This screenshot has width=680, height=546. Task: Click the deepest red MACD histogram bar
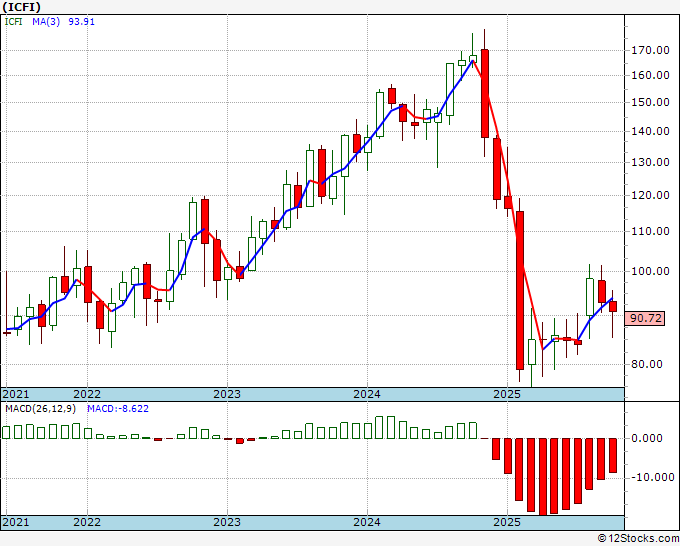click(543, 476)
